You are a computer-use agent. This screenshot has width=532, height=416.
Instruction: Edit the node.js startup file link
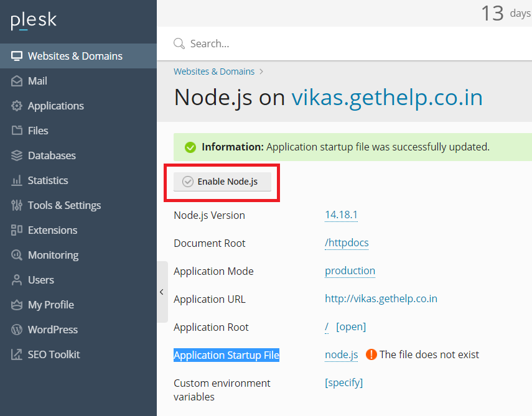point(342,355)
